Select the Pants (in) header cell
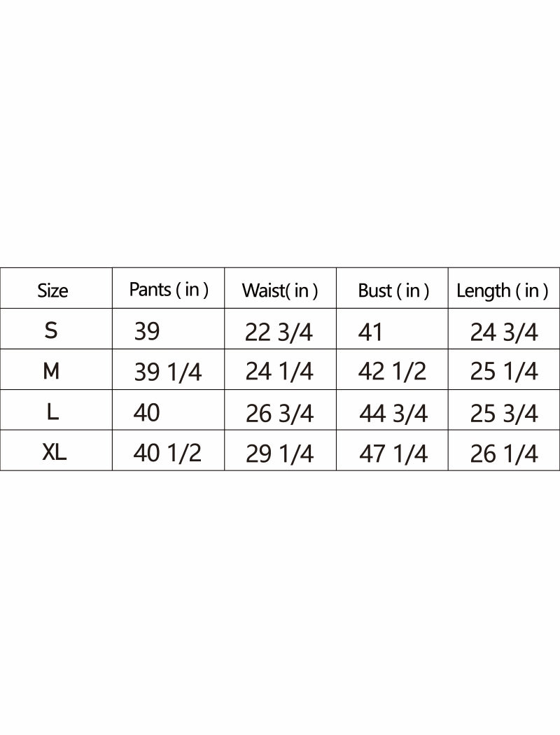Screen dimensions: 560x735 (x=169, y=290)
